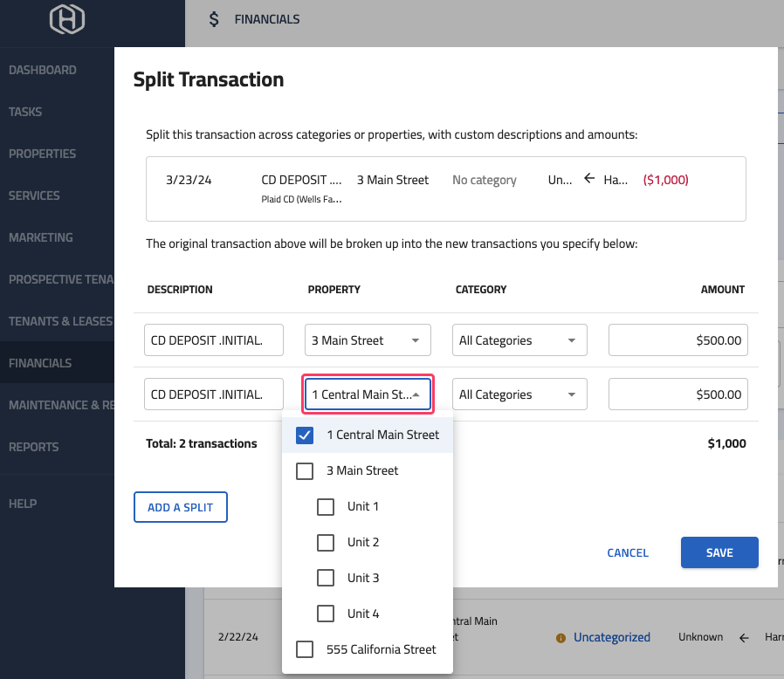Viewport: 784px width, 679px height.
Task: Click the arrow icon in the 2/22/24 row
Action: 743,637
